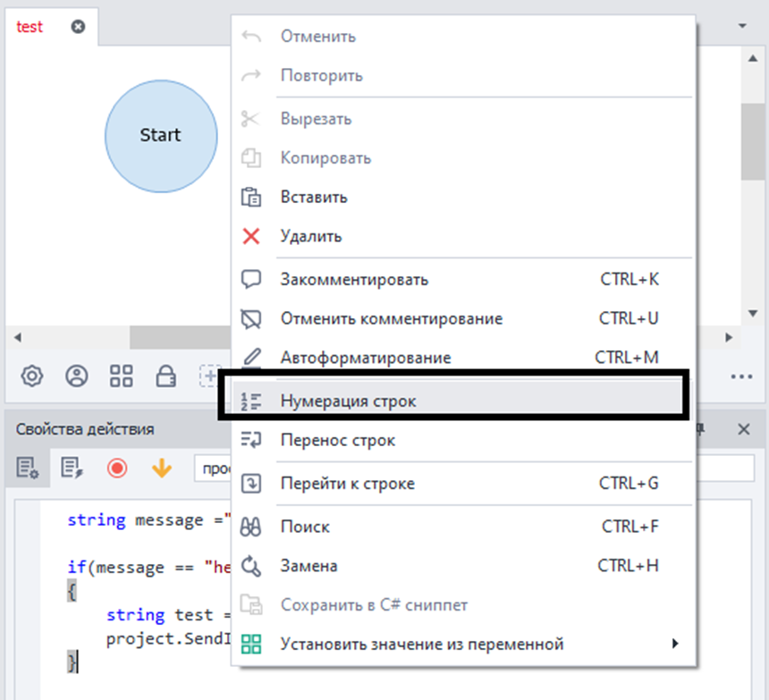Click the profile user icon

tap(77, 376)
